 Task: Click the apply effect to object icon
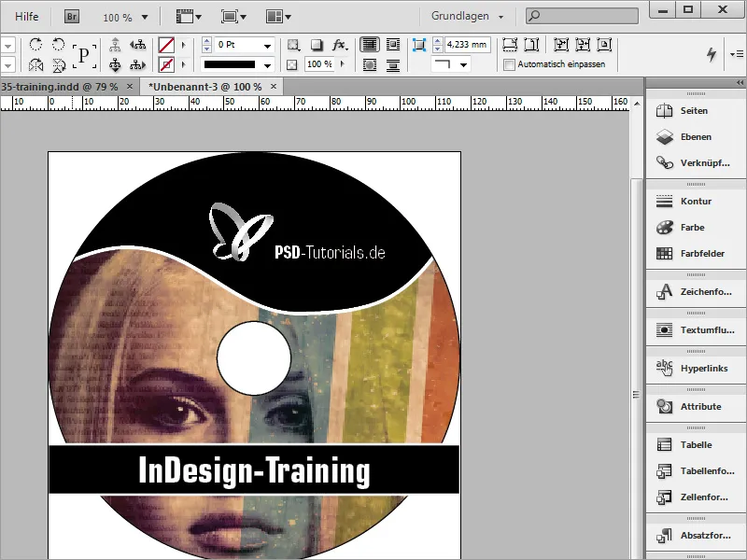click(293, 45)
